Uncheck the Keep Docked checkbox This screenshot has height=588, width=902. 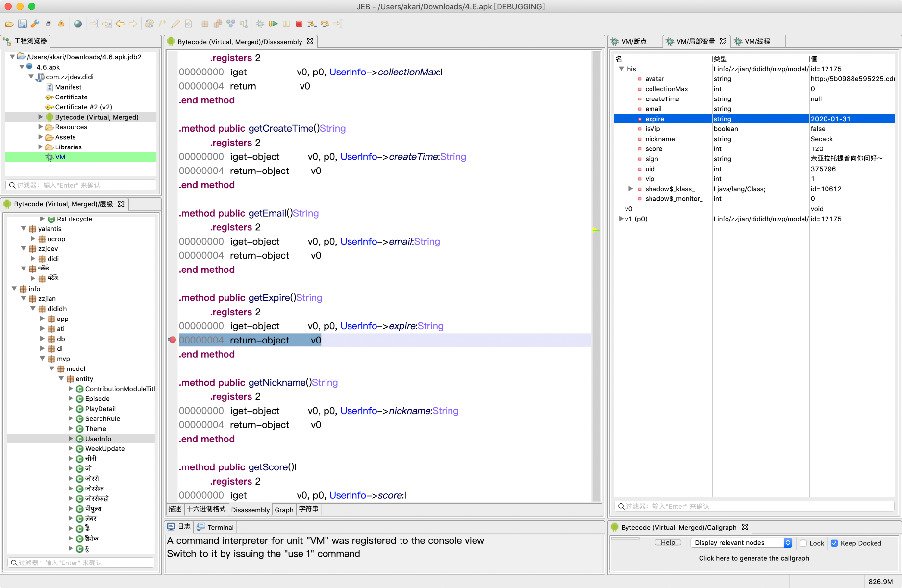tap(834, 543)
